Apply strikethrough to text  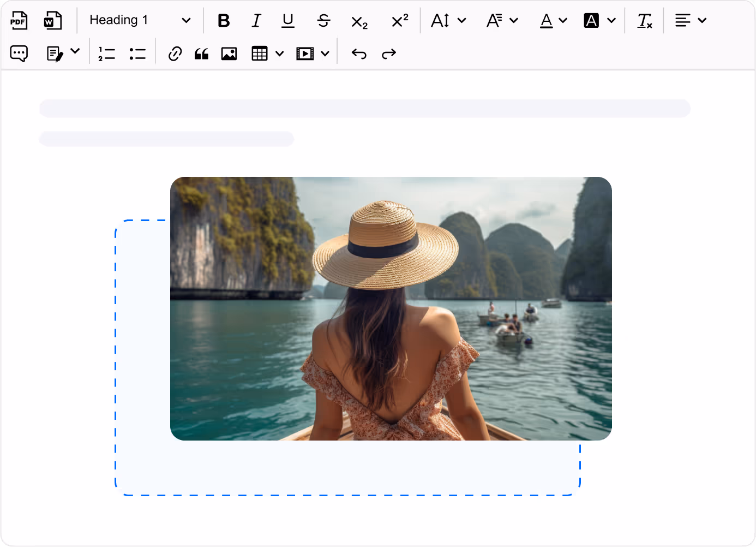(323, 21)
